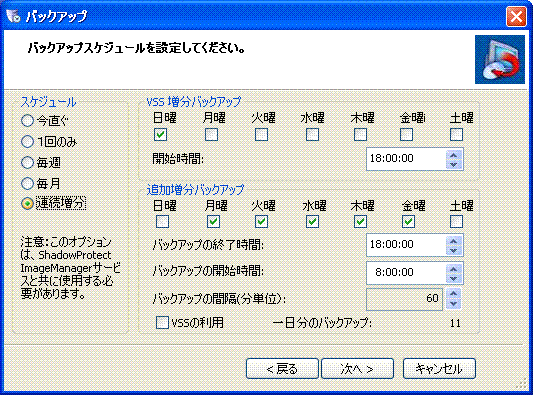Image resolution: width=533 pixels, height=395 pixels.
Task: Decrease the VSS 開始時間 with down arrow
Action: coord(453,165)
